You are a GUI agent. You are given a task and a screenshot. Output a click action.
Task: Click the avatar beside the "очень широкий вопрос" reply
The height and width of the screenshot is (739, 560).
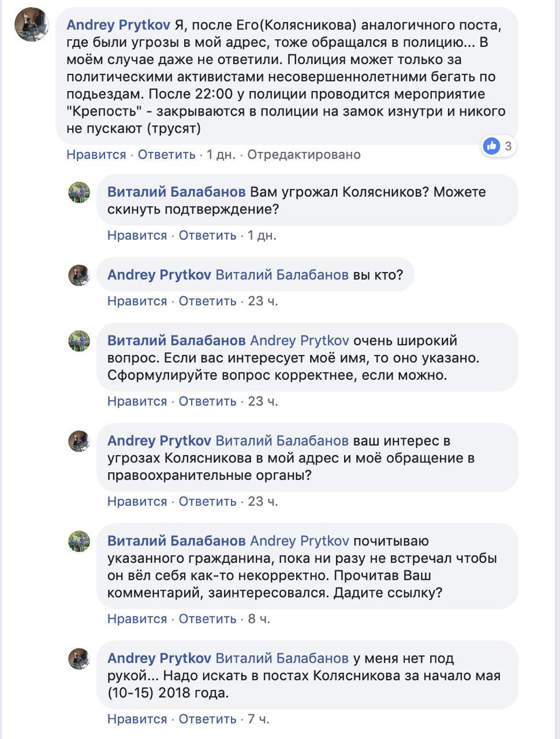79,341
